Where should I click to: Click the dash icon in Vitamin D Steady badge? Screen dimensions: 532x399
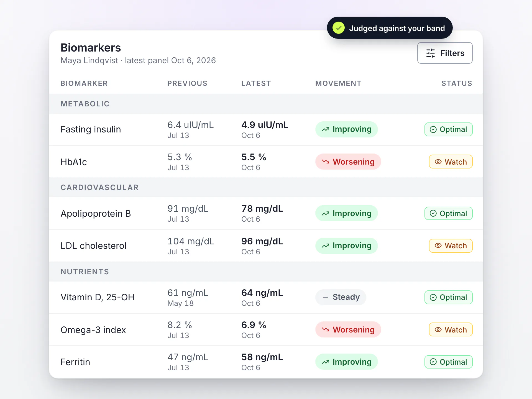click(x=326, y=297)
